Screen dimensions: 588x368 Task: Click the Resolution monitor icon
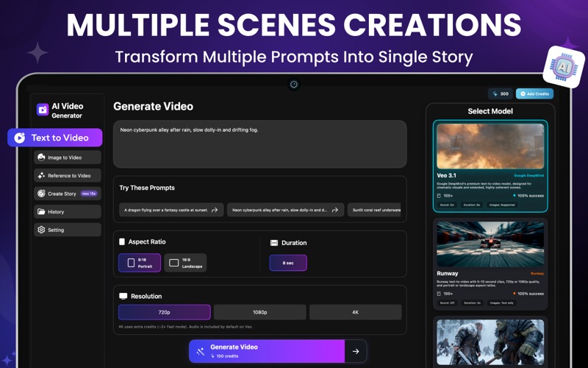tap(123, 296)
